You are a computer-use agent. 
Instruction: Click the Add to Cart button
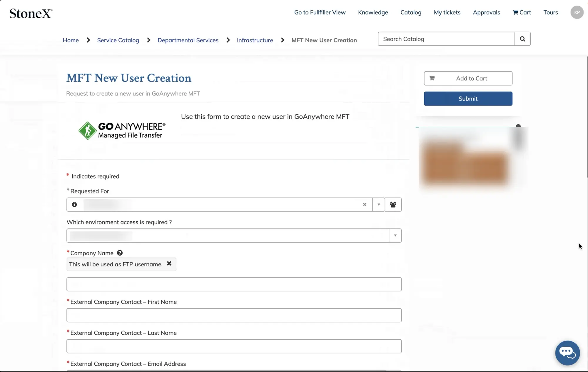pyautogui.click(x=468, y=78)
